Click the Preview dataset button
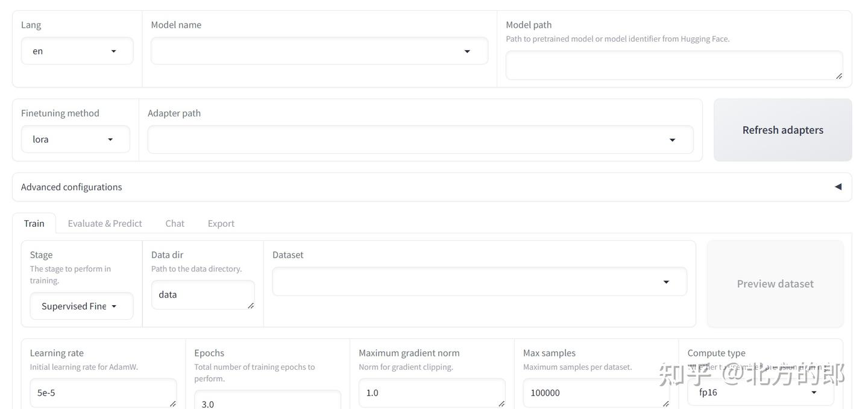868x409 pixels. coord(775,284)
